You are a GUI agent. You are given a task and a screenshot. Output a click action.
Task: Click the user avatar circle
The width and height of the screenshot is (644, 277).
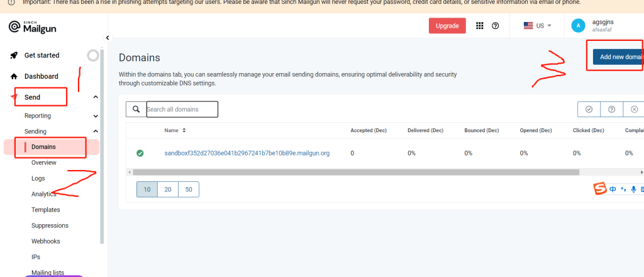click(x=578, y=25)
